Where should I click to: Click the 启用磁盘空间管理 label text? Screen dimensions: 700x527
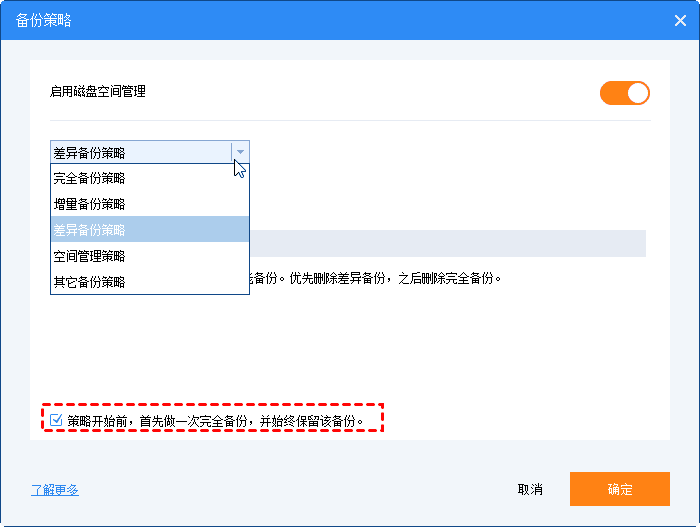coord(98,92)
